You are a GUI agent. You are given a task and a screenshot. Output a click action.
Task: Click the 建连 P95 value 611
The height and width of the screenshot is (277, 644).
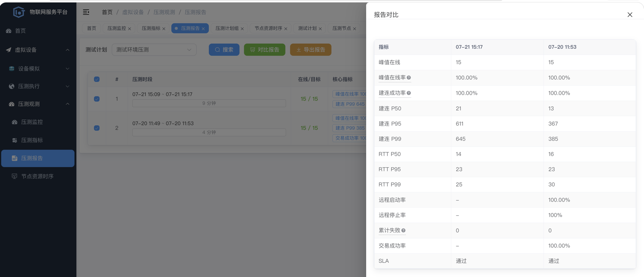[x=459, y=123]
